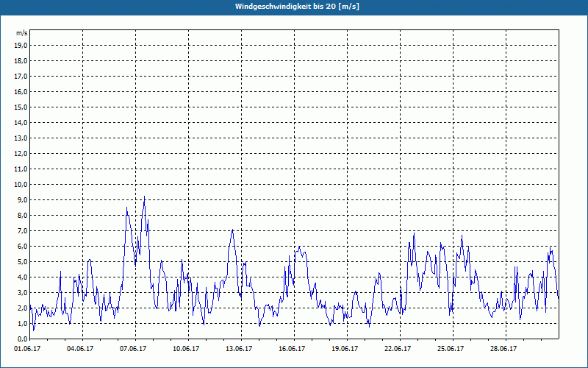
Task: Click the y-axis label 15,0
Action: (x=21, y=107)
